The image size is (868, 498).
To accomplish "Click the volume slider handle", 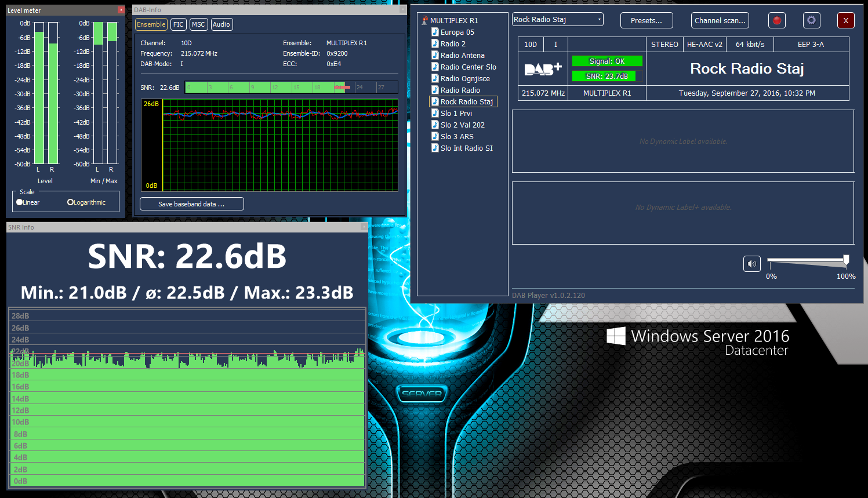I will coord(846,260).
